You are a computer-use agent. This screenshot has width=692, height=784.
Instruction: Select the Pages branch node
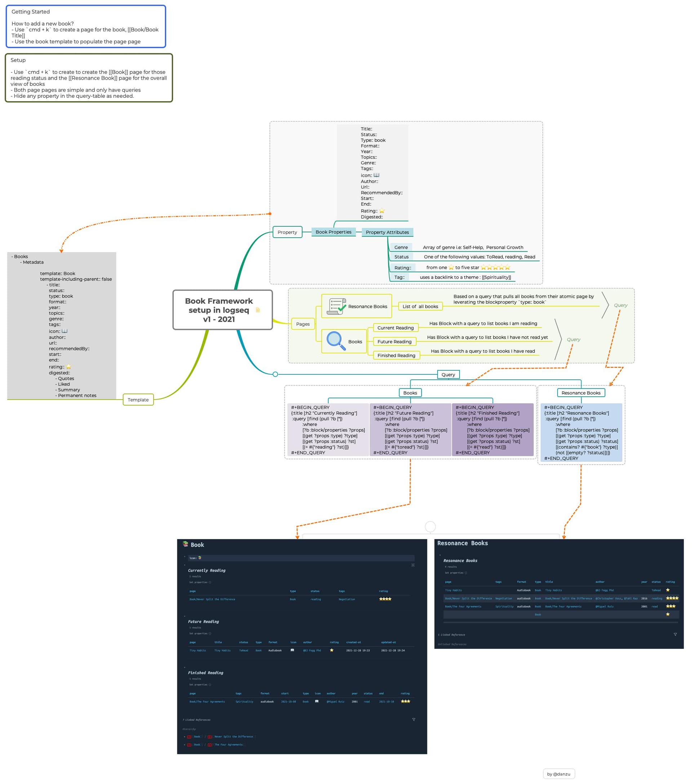coord(303,324)
